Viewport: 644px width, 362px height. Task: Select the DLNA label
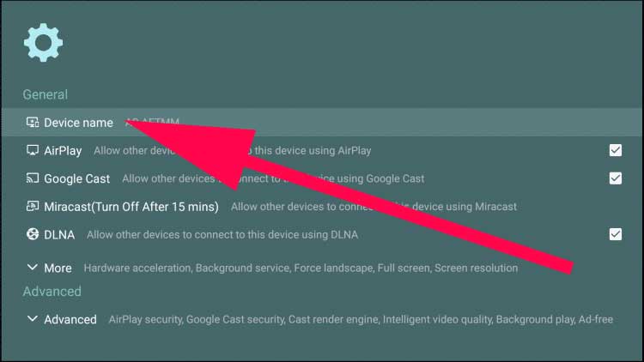pyautogui.click(x=59, y=235)
